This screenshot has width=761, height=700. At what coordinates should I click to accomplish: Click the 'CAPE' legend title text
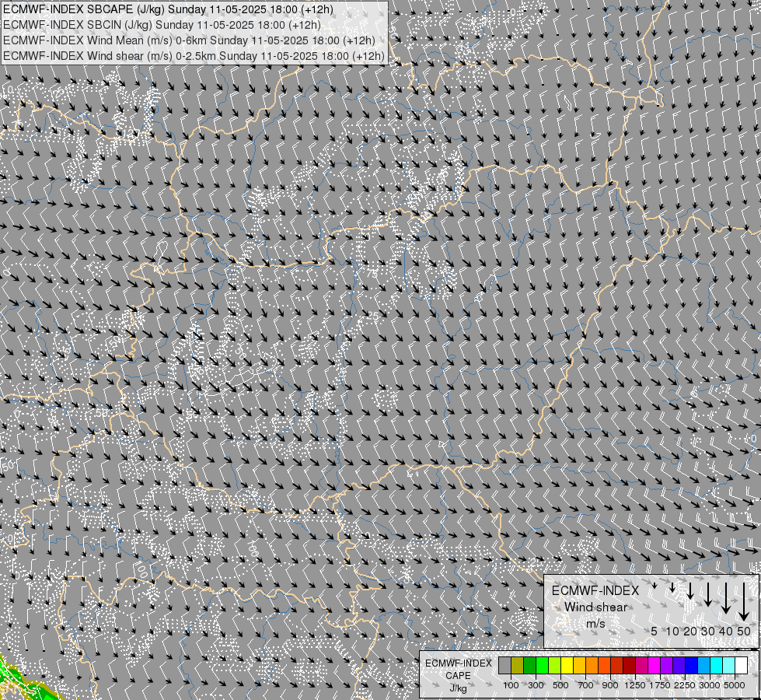[x=458, y=676]
